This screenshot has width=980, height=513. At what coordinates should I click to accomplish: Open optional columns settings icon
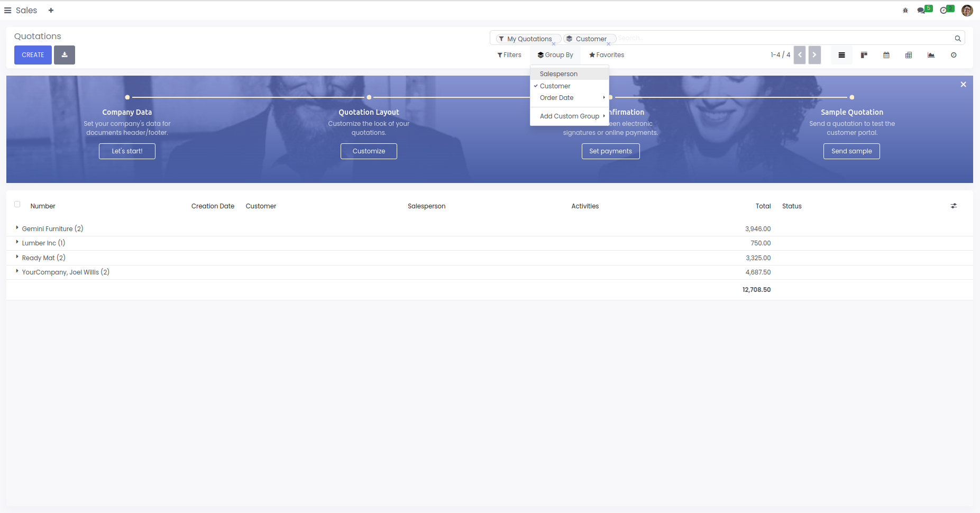click(954, 206)
